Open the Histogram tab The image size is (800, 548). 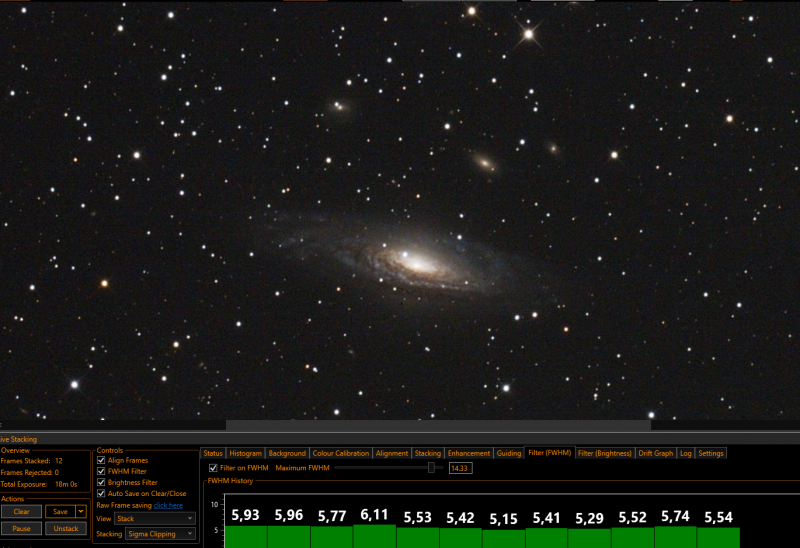[245, 453]
